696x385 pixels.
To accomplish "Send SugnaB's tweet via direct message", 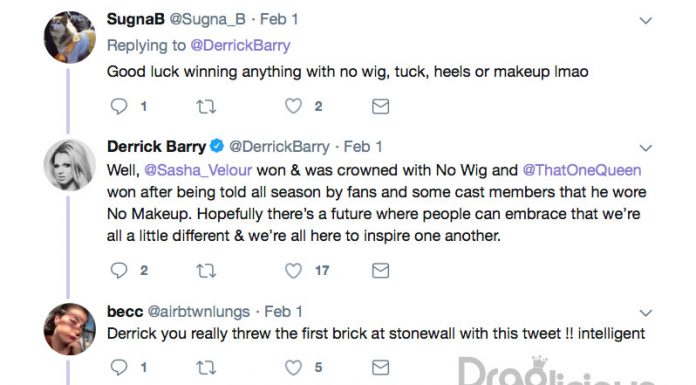I will tap(380, 106).
